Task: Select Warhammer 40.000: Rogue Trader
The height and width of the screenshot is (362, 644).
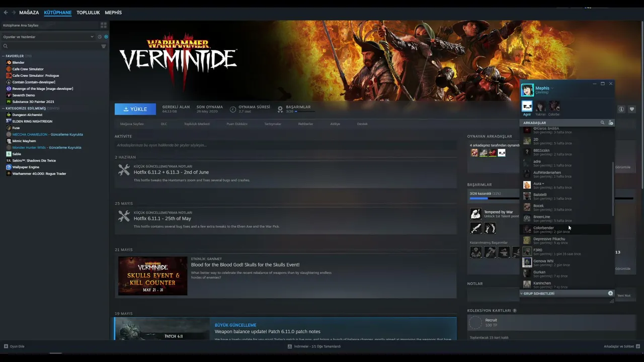Action: point(39,173)
